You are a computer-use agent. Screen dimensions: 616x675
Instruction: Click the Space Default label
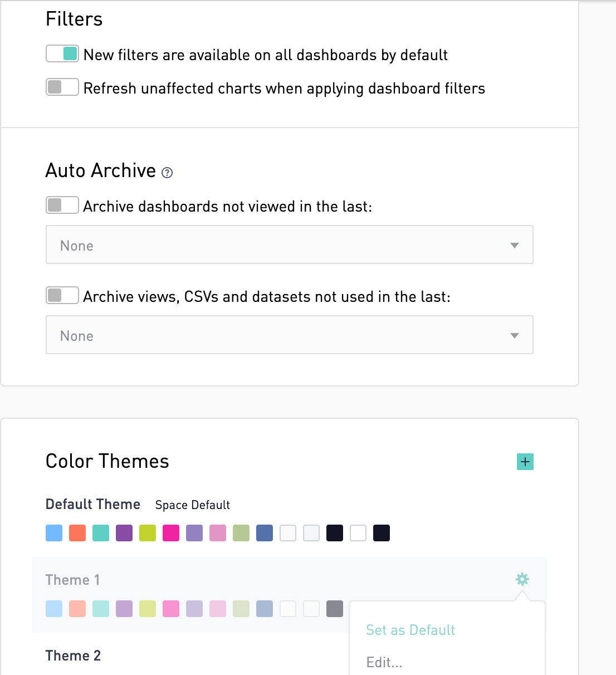click(x=192, y=505)
